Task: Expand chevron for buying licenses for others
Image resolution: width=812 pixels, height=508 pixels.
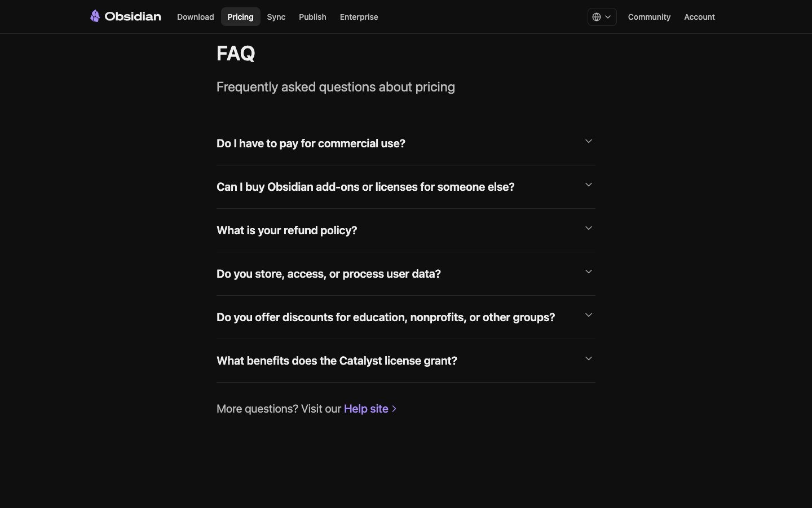Action: 588,185
